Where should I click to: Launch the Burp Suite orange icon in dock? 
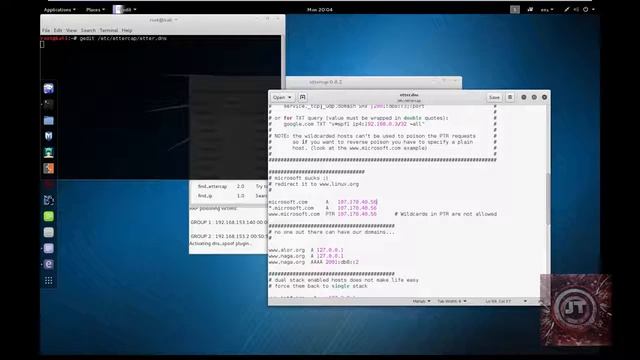[x=49, y=168]
